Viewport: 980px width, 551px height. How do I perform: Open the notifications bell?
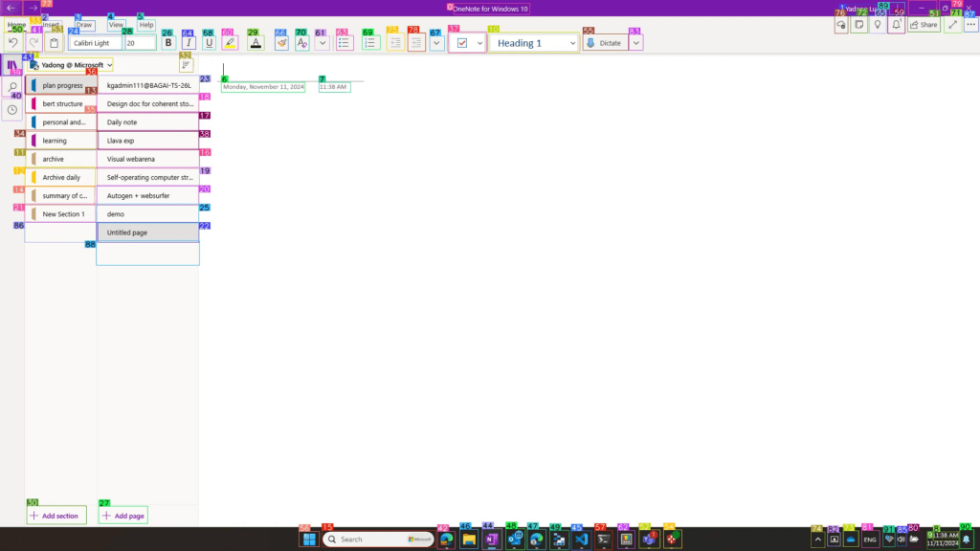[x=896, y=25]
